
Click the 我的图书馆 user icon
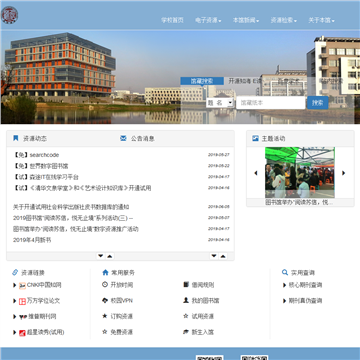point(186,300)
